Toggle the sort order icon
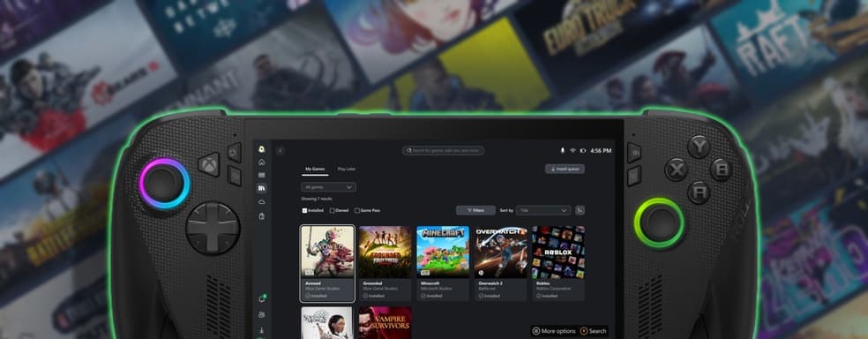 (x=580, y=210)
